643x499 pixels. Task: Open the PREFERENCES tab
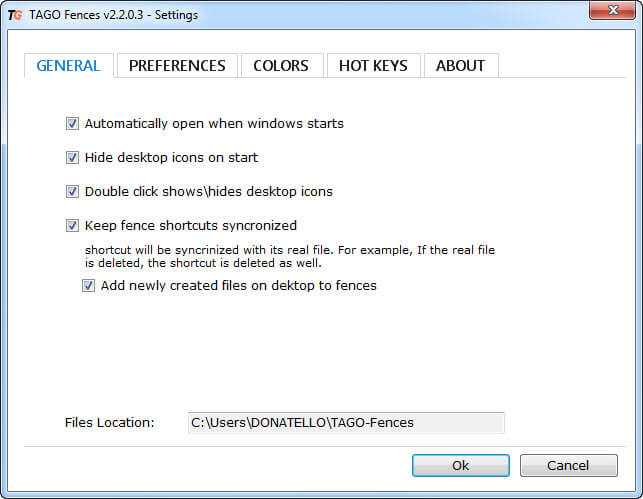177,66
